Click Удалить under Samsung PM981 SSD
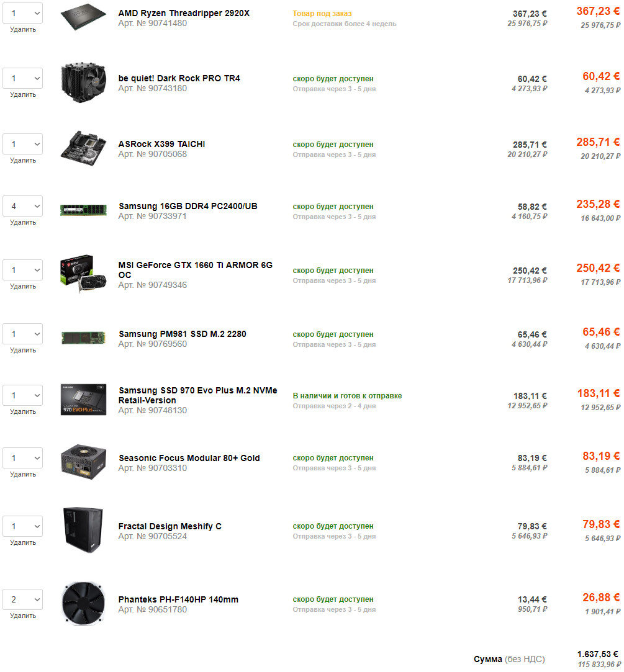Image resolution: width=624 pixels, height=672 pixels. 23,350
